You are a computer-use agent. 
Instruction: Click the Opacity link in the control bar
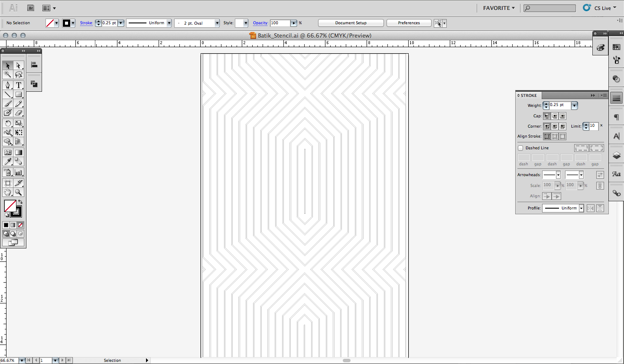tap(260, 23)
